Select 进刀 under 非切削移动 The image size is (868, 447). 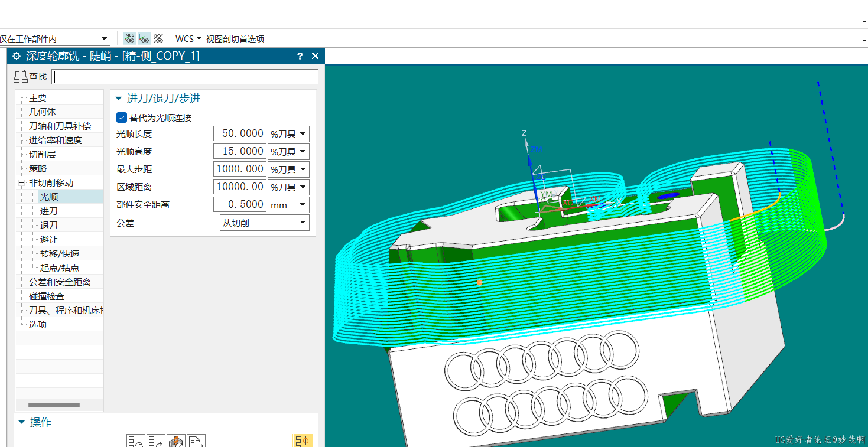[x=49, y=211]
